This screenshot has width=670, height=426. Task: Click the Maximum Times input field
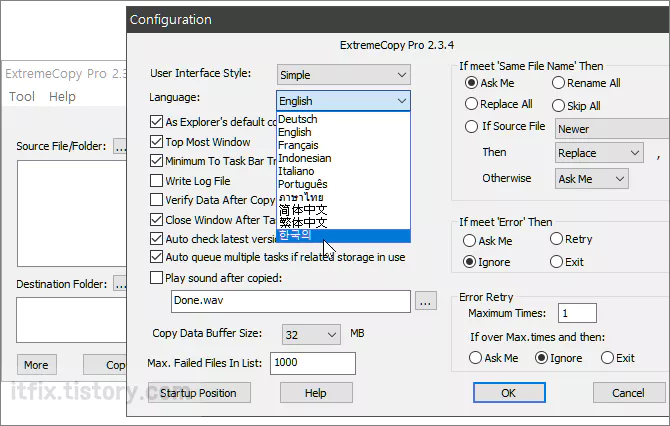(x=577, y=313)
